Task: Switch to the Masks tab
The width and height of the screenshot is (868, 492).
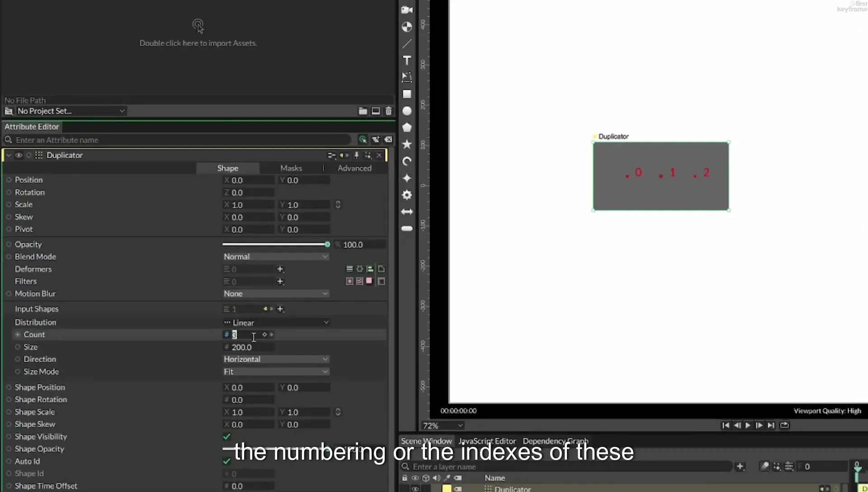Action: [x=291, y=168]
